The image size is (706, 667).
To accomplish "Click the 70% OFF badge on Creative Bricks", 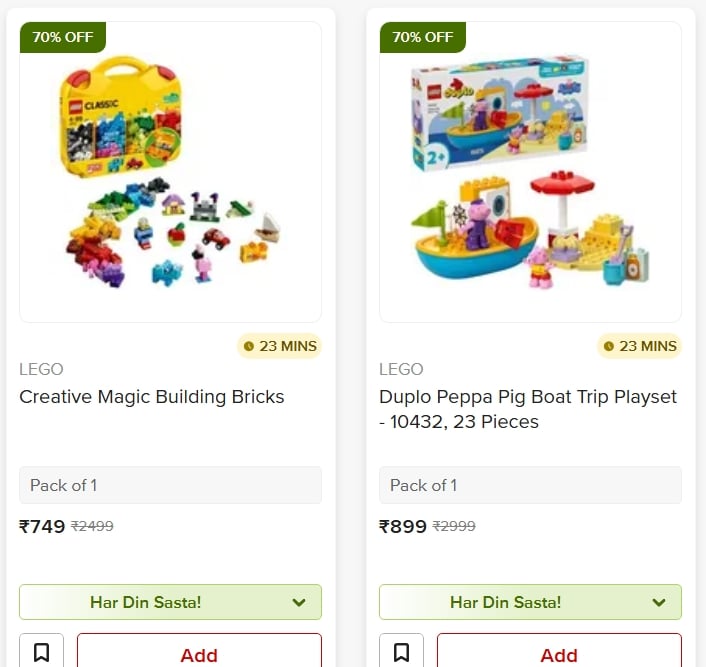I will tap(63, 37).
